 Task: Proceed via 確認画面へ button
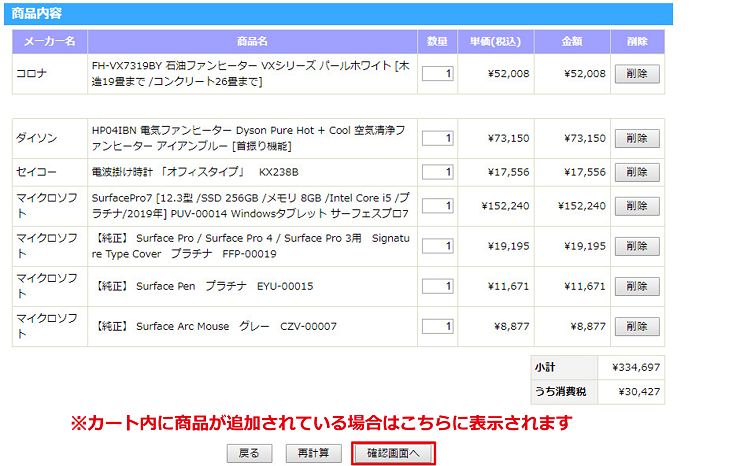[393, 453]
